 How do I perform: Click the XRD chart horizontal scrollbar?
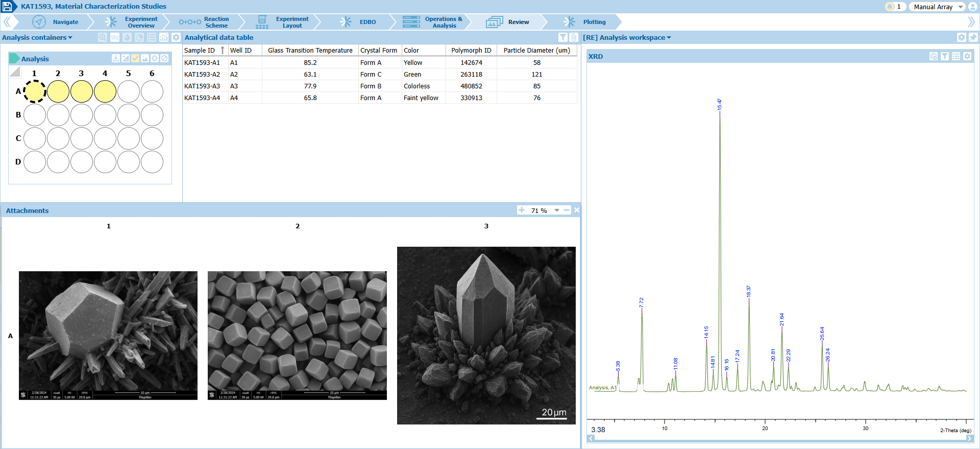[779, 438]
